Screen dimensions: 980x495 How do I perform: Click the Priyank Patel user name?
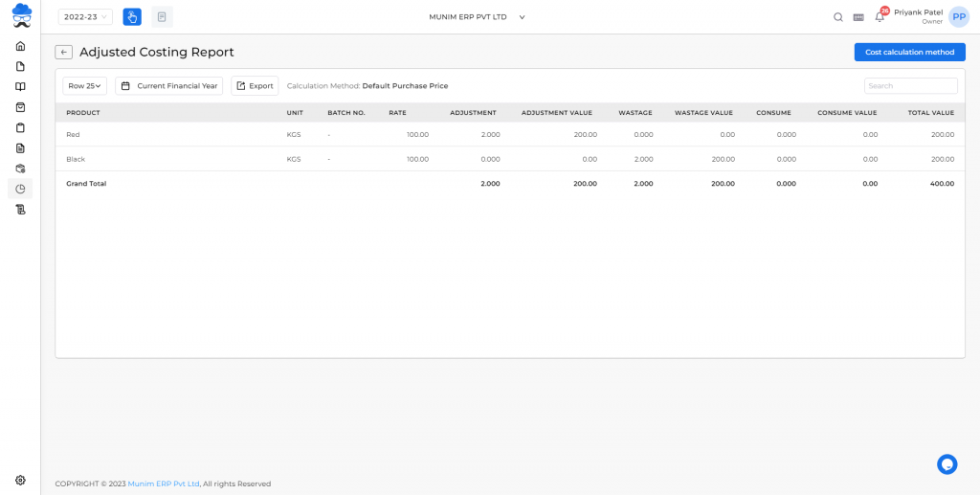point(918,12)
